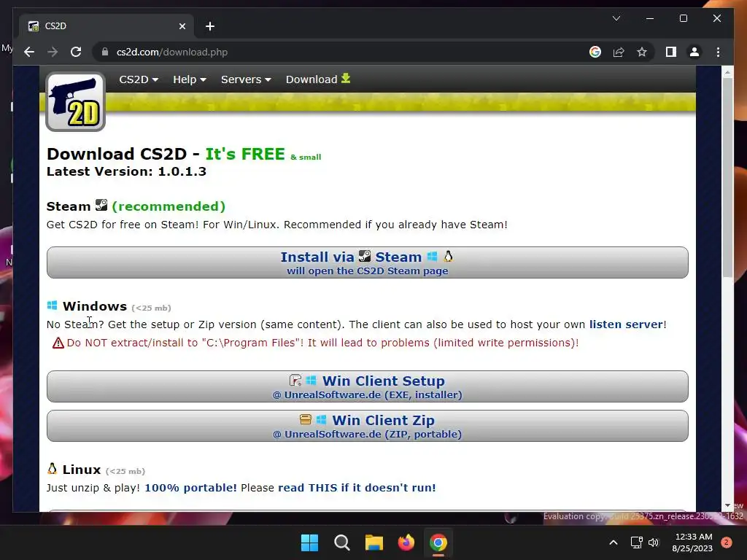The height and width of the screenshot is (560, 747).
Task: Open the Windows Start menu
Action: (x=309, y=542)
